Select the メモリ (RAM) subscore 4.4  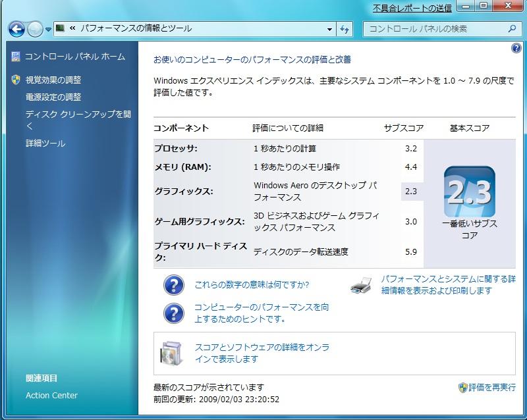pos(410,167)
